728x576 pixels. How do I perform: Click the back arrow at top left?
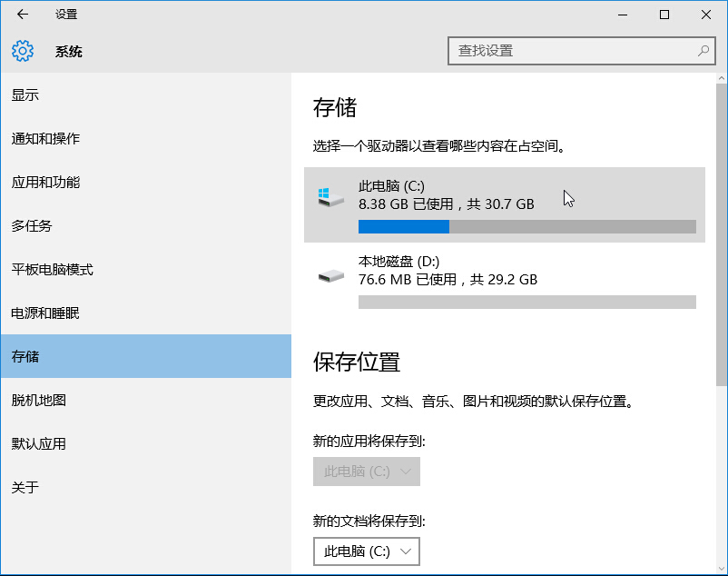20,15
